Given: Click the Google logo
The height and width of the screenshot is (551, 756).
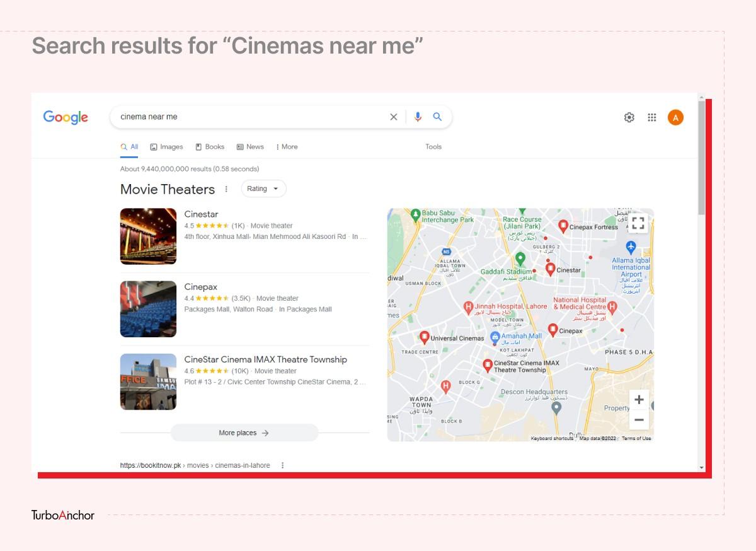Looking at the screenshot, I should (x=66, y=117).
